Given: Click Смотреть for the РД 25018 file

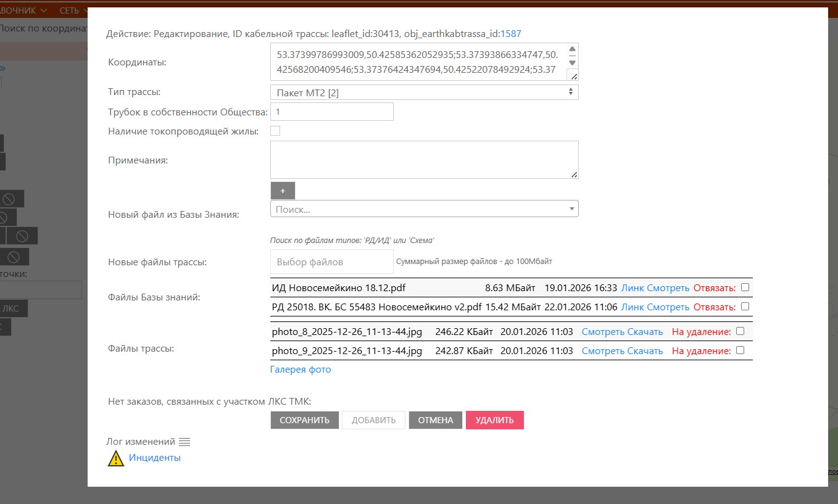Looking at the screenshot, I should pyautogui.click(x=668, y=307).
